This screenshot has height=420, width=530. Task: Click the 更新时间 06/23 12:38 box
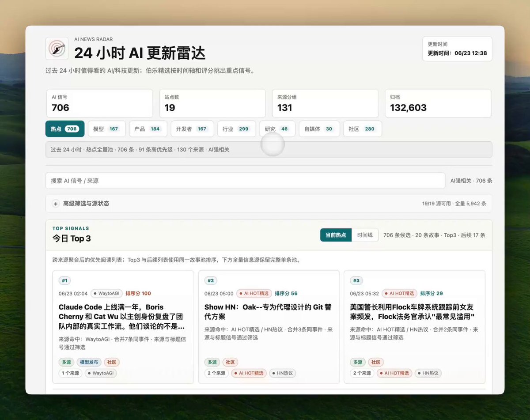pyautogui.click(x=457, y=49)
